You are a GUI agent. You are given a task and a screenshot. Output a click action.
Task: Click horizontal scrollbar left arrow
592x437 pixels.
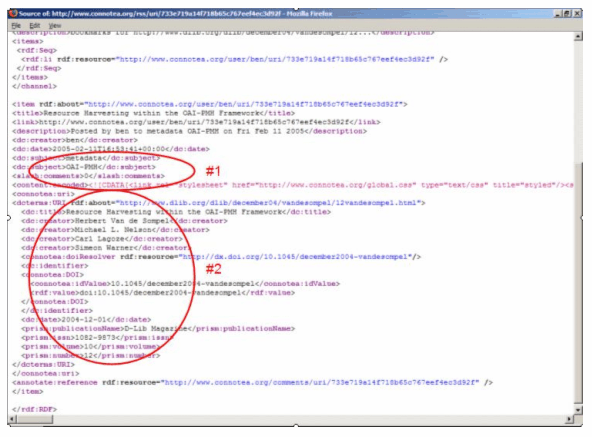pos(12,419)
